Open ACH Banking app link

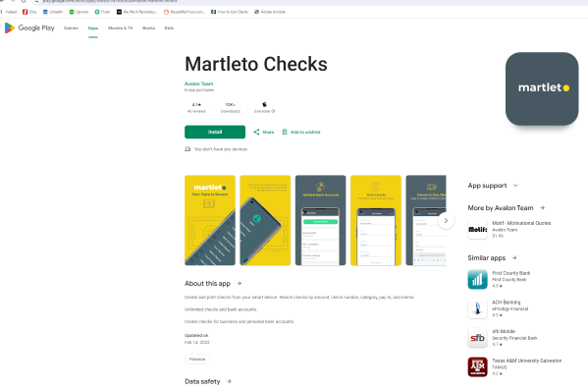coord(507,303)
